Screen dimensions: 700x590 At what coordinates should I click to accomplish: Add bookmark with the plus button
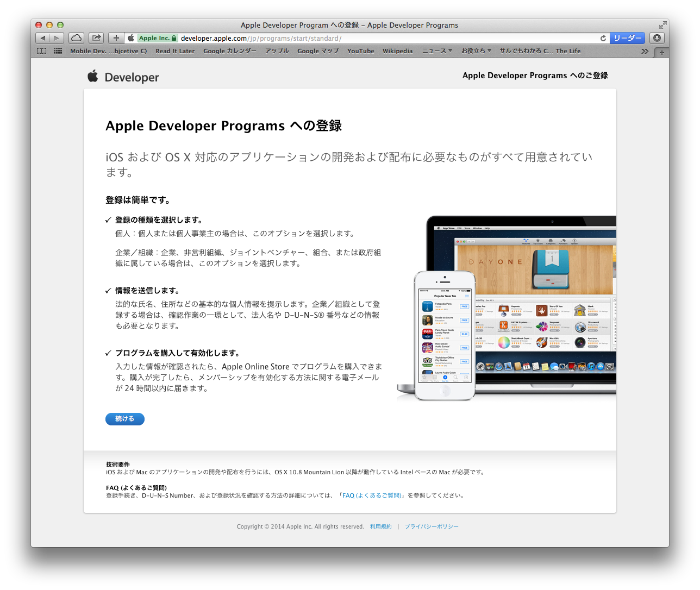pyautogui.click(x=116, y=38)
